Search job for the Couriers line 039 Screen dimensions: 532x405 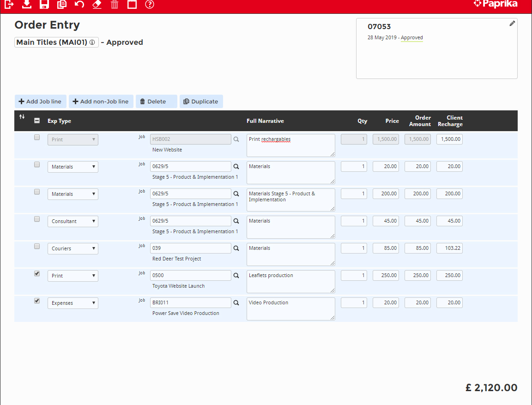pyautogui.click(x=236, y=248)
